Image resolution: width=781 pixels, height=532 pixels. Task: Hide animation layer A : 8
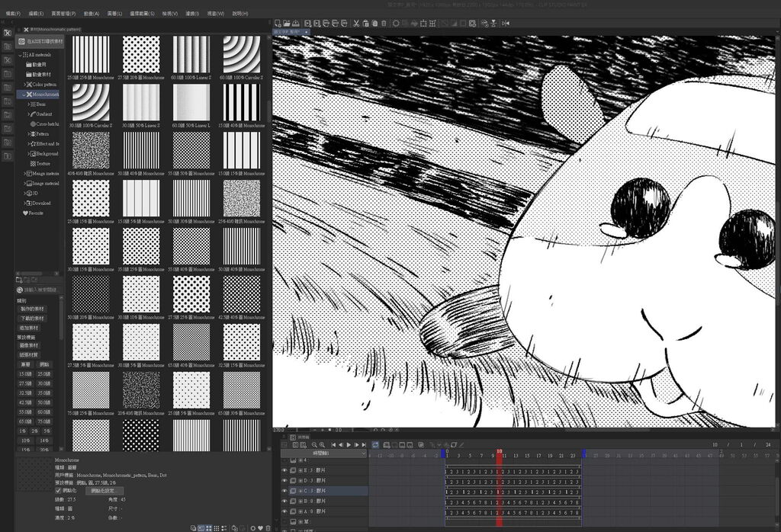point(284,511)
